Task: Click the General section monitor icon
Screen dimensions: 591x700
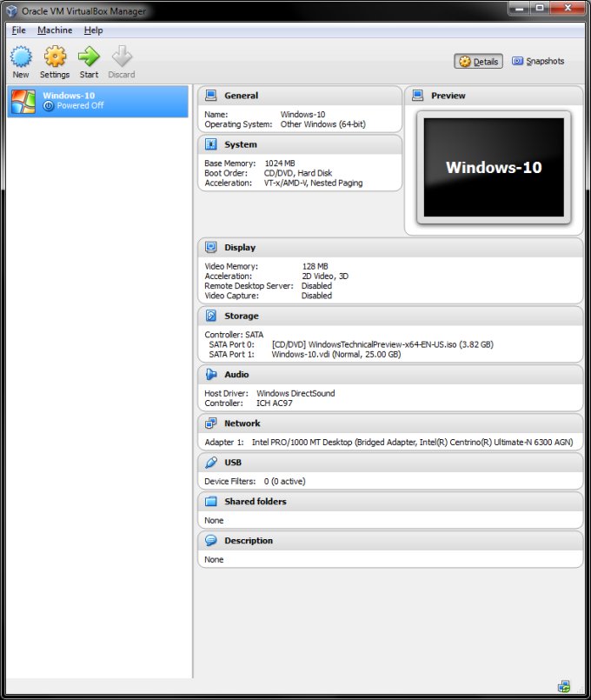Action: (211, 95)
